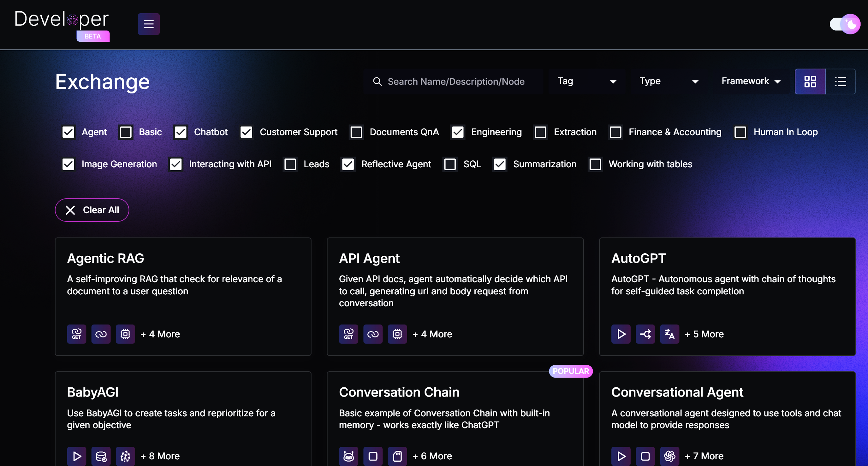The width and height of the screenshot is (868, 466).
Task: Switch to grid view layout
Action: click(810, 81)
